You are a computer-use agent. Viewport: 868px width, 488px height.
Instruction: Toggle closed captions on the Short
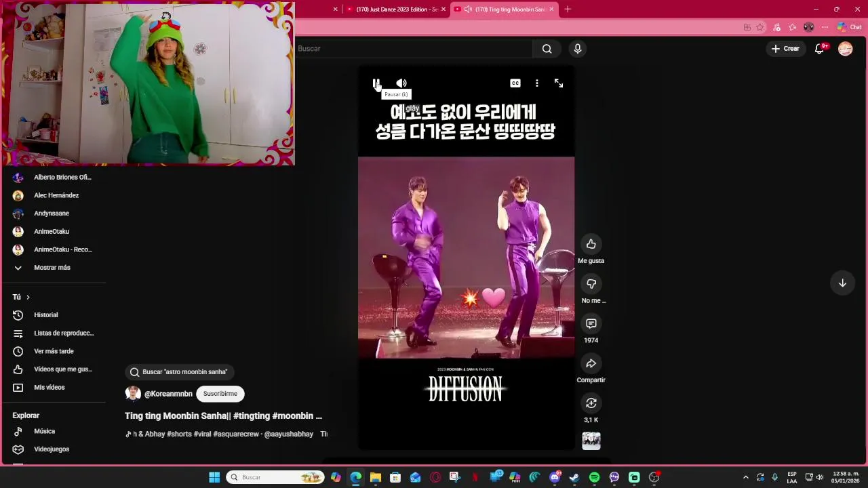pos(515,83)
